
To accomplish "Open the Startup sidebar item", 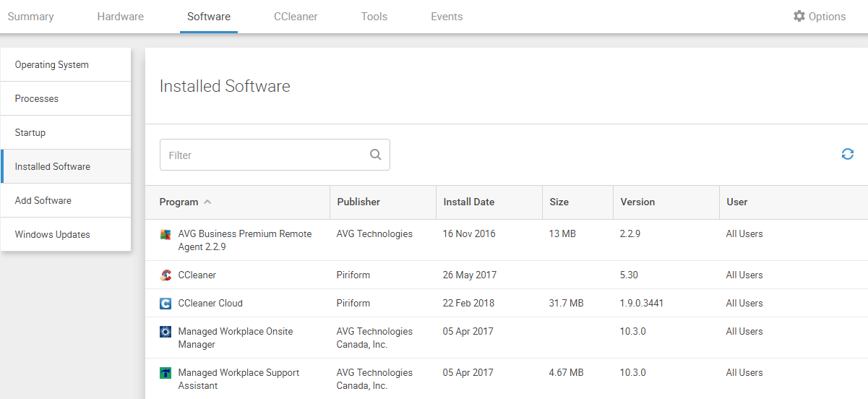I will pos(30,132).
